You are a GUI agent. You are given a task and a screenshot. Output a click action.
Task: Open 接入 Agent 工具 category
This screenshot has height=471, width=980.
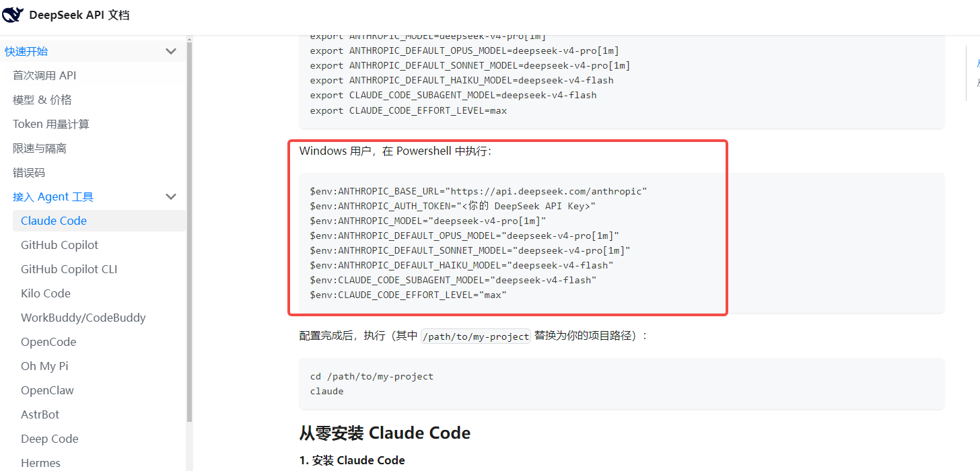(x=53, y=196)
